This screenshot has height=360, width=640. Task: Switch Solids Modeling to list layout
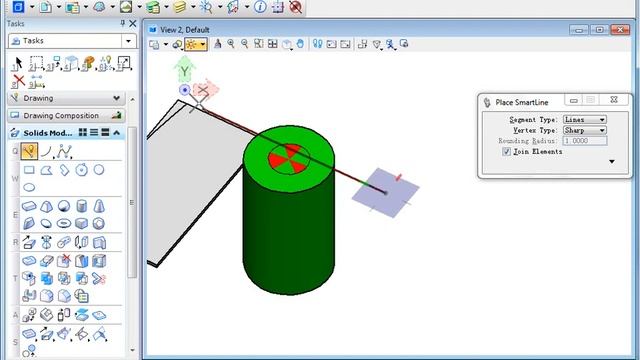point(94,132)
